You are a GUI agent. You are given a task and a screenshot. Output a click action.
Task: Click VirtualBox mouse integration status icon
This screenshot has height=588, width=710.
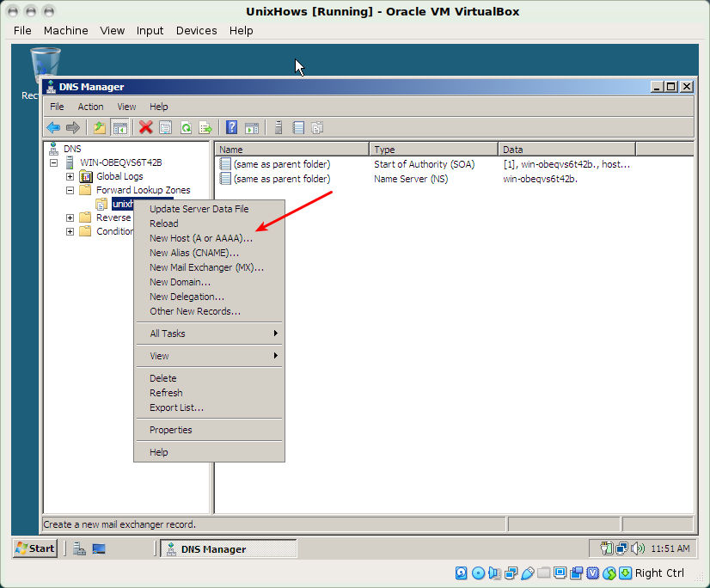[x=609, y=573]
